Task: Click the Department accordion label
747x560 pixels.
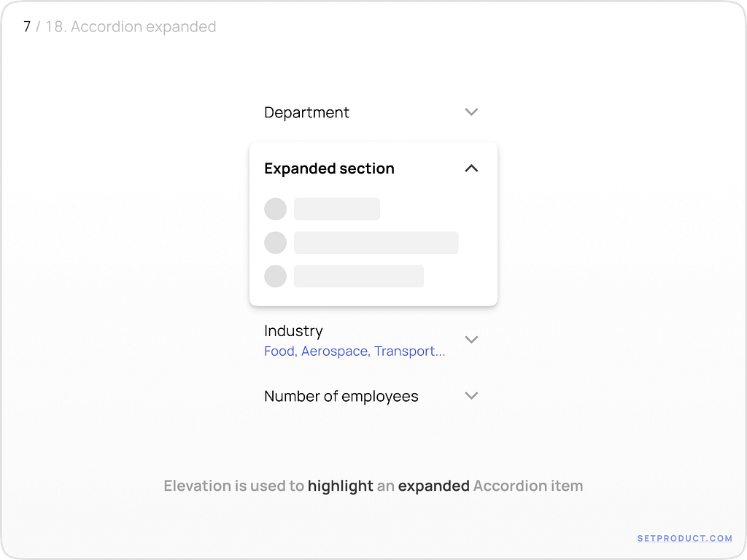Action: (306, 112)
